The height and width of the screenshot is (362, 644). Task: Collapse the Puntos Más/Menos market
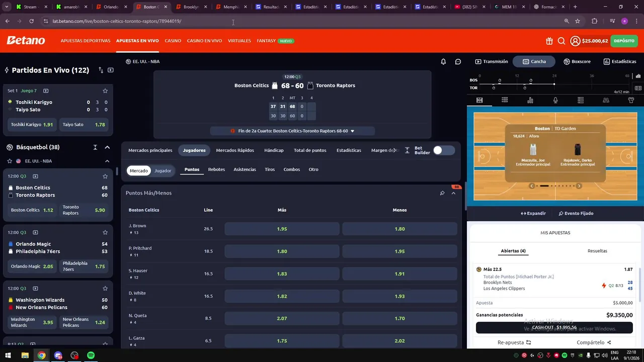[x=453, y=193]
